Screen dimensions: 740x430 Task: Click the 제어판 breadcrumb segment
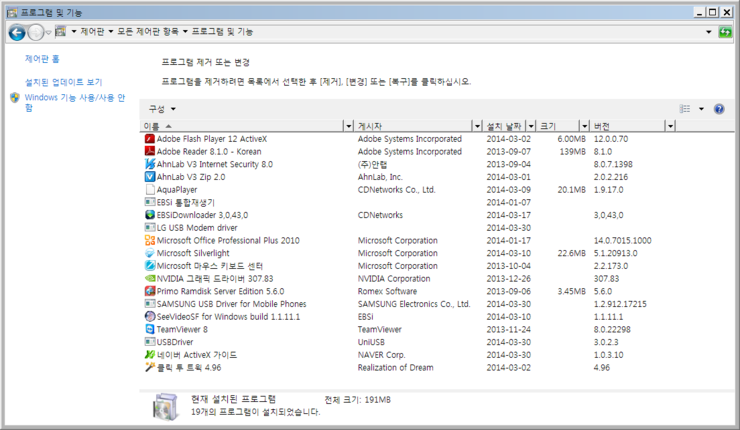(92, 32)
